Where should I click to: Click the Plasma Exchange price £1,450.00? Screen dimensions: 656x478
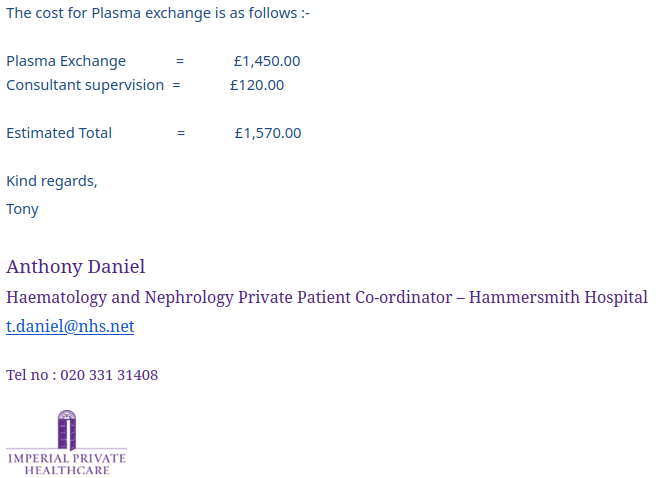(267, 61)
